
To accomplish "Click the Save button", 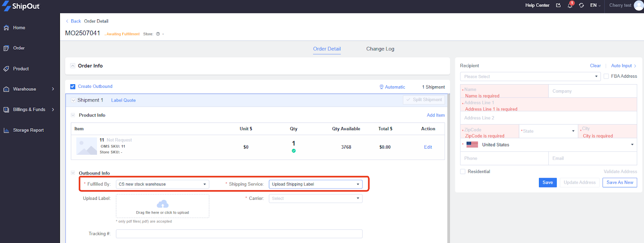I will tap(548, 183).
